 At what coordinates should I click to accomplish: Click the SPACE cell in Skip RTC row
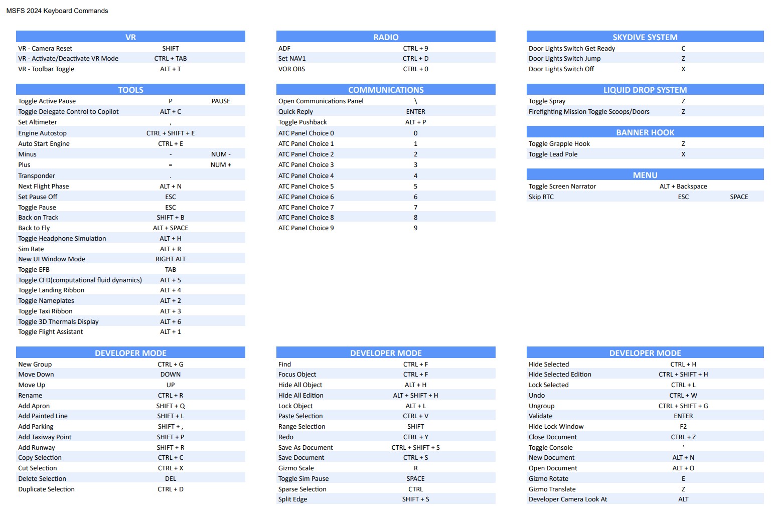(739, 197)
